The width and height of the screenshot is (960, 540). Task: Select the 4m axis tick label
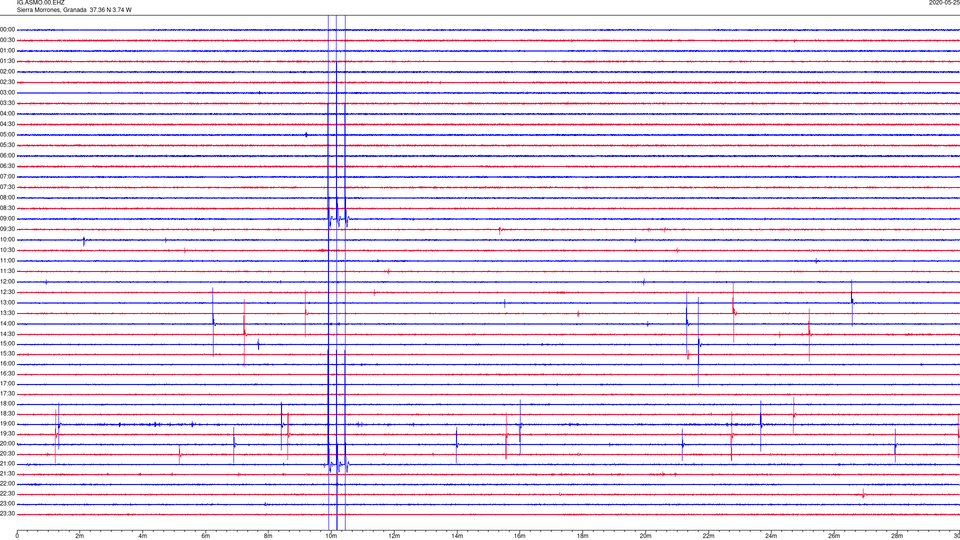[143, 536]
